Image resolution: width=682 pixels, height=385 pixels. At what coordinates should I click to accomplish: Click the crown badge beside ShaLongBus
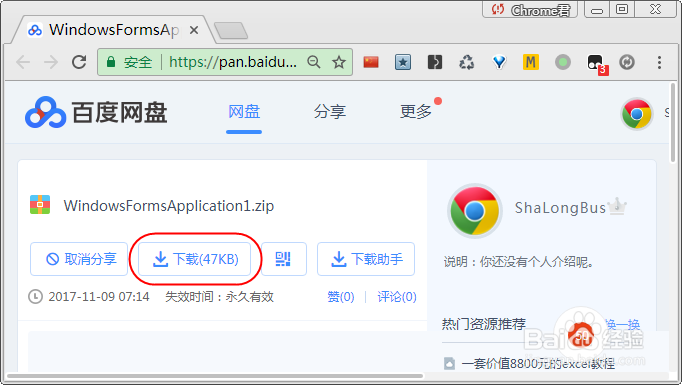(617, 206)
